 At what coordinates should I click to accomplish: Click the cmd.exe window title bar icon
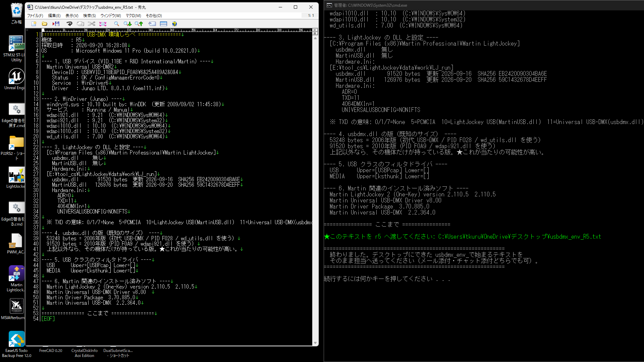(x=329, y=5)
